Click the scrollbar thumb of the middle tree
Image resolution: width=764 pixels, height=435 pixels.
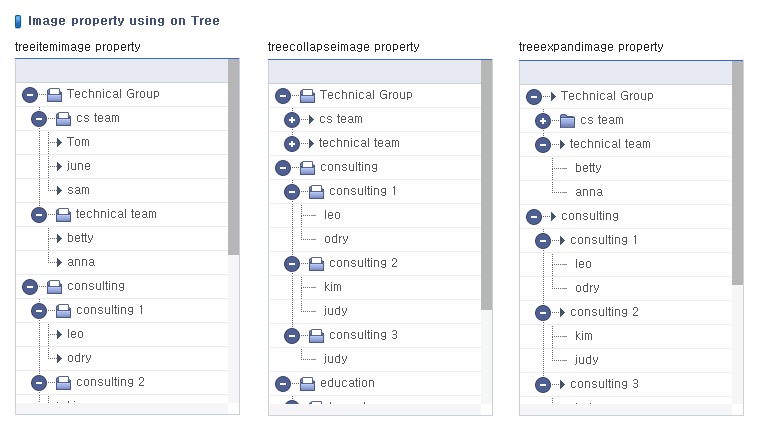click(486, 185)
